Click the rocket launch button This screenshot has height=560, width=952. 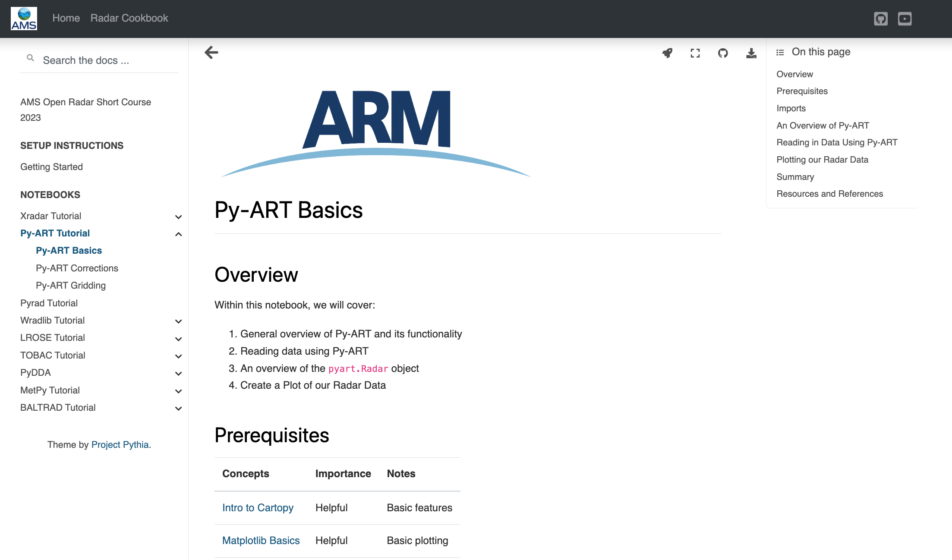coord(667,53)
